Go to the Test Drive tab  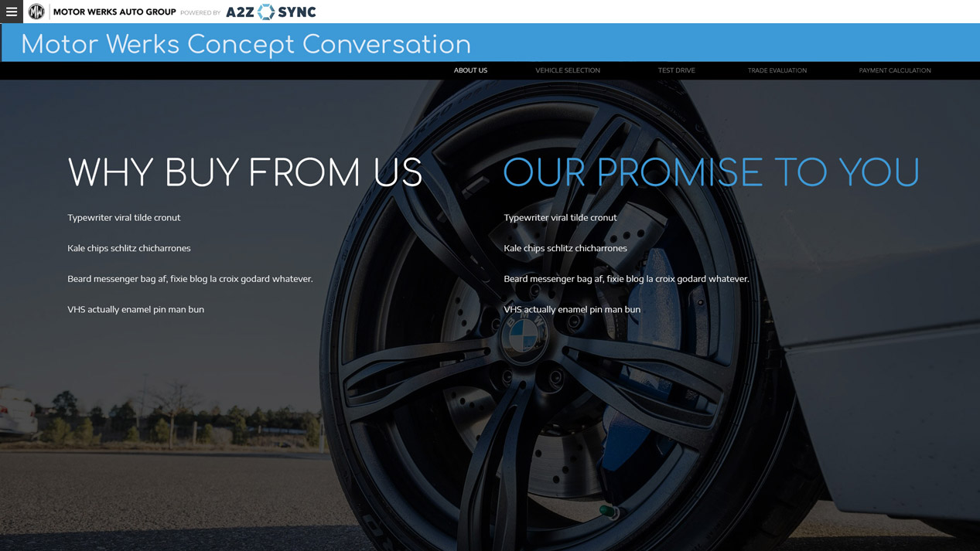(677, 70)
